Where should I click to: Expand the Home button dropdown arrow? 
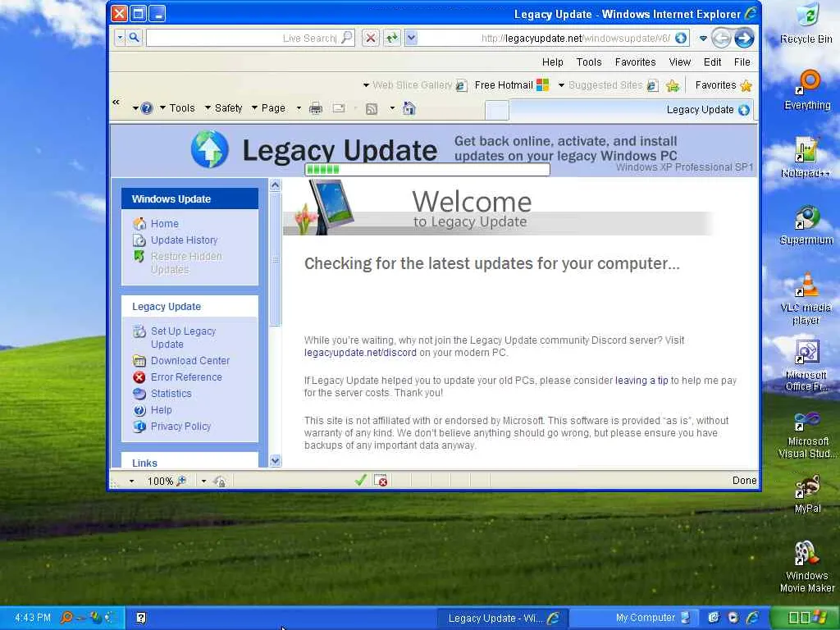392,108
